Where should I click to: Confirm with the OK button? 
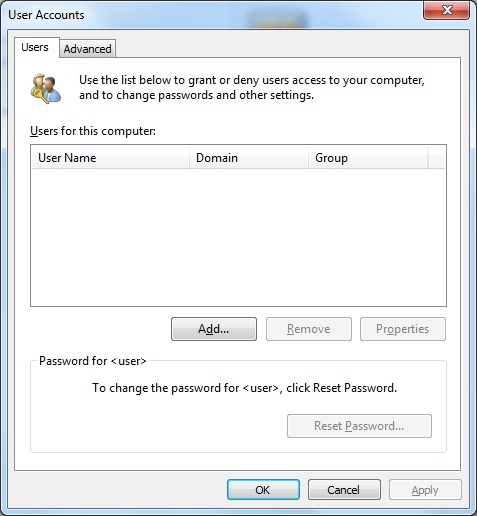click(263, 490)
